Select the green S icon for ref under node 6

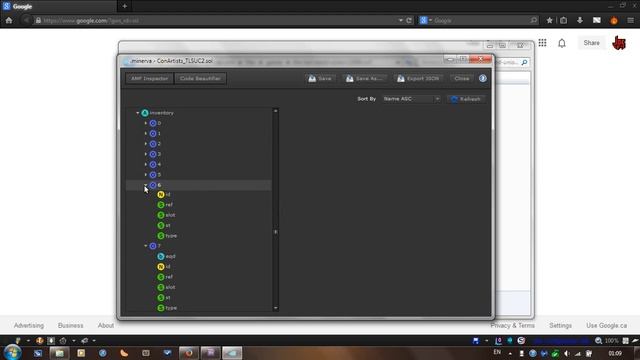(x=161, y=205)
